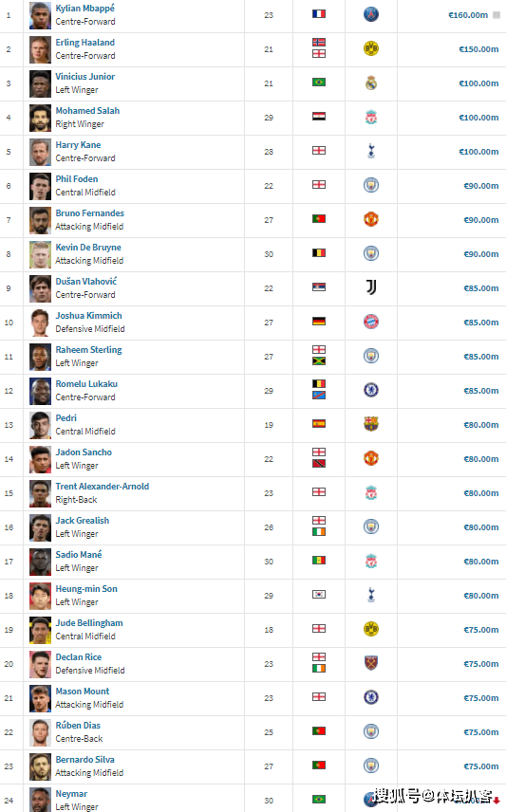Click the Bayern Munich club crest

coord(371,322)
